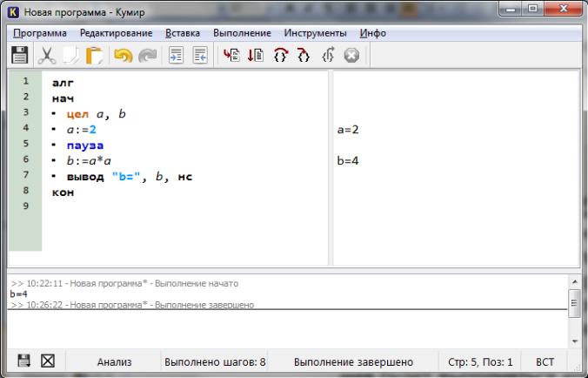Screen dimensions: 588x378
Task: Click the 'Выполнение завершено' status bar text
Action: (353, 361)
